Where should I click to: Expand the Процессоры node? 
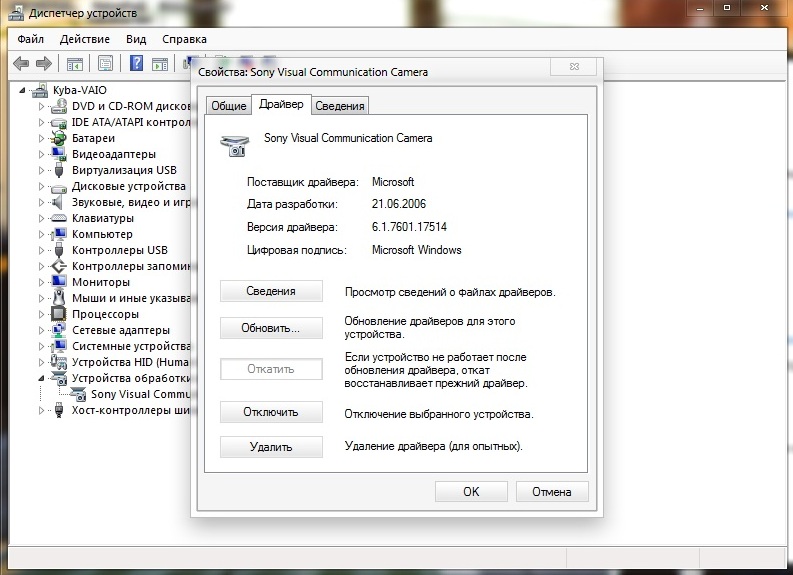41,314
